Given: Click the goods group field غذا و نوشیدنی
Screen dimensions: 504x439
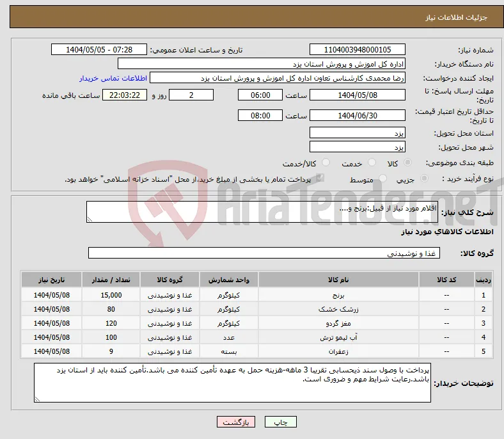Looking at the screenshot, I should tap(264, 253).
